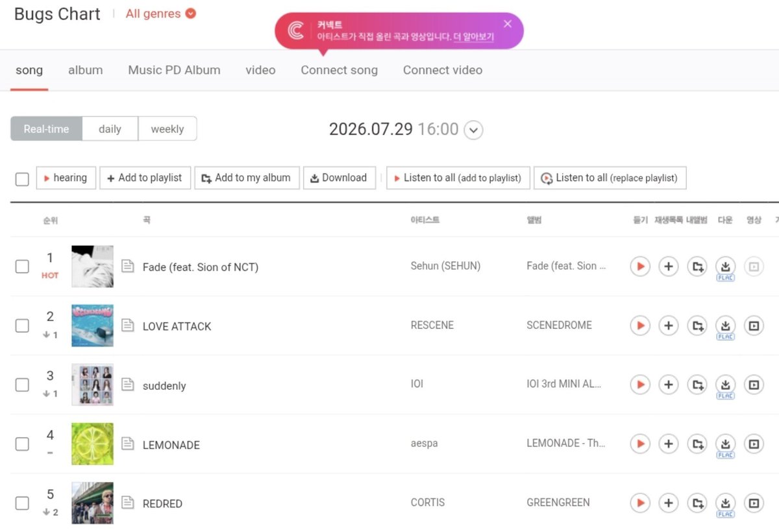
Task: Save LEMONADE to my album
Action: [x=697, y=444]
